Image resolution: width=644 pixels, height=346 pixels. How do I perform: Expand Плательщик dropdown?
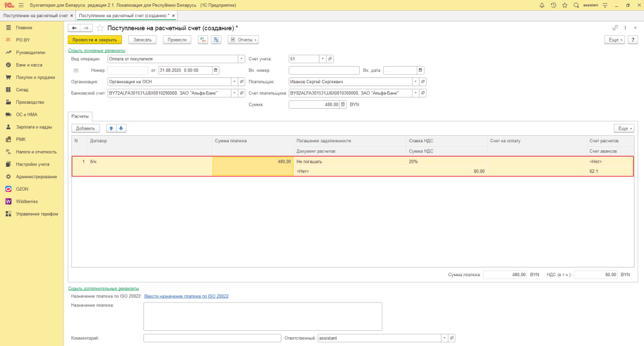(415, 82)
